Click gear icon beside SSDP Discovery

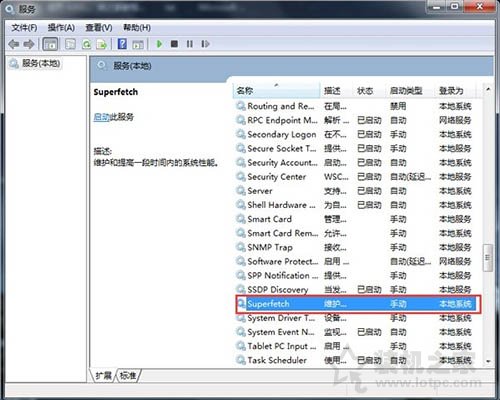point(241,289)
